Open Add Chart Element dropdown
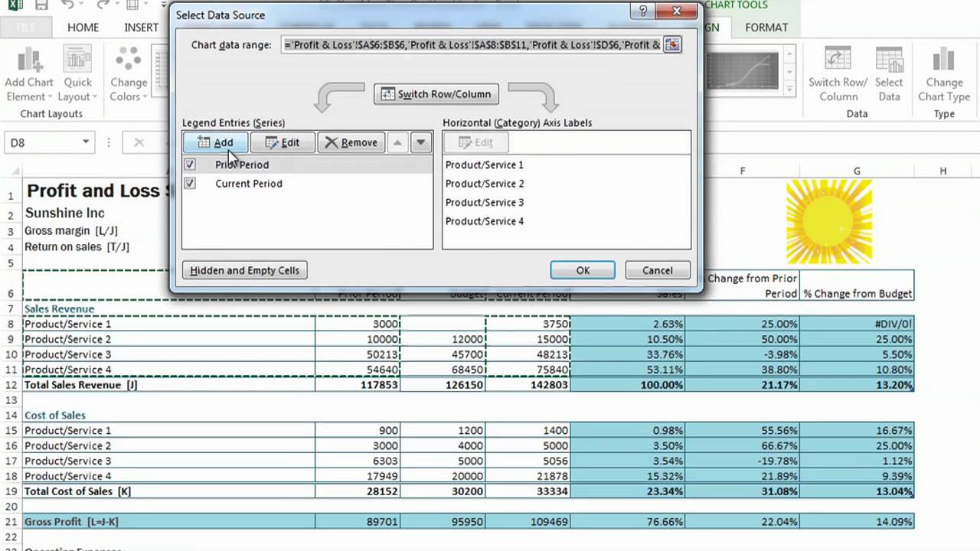This screenshot has height=551, width=980. [x=29, y=75]
